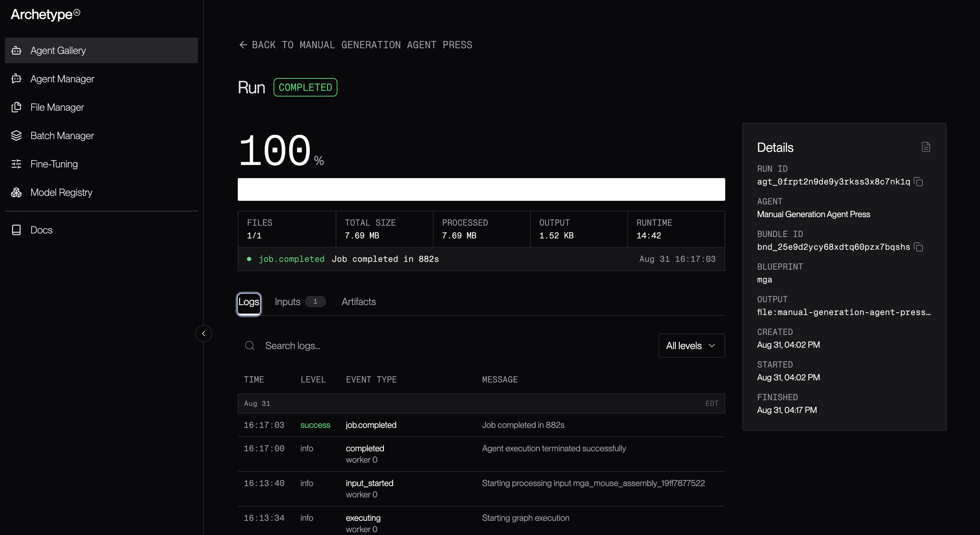Click the Run ID agt_0frpt2n9de9y3rkss3x8c7nk1q text
Image resolution: width=980 pixels, height=535 pixels.
833,182
